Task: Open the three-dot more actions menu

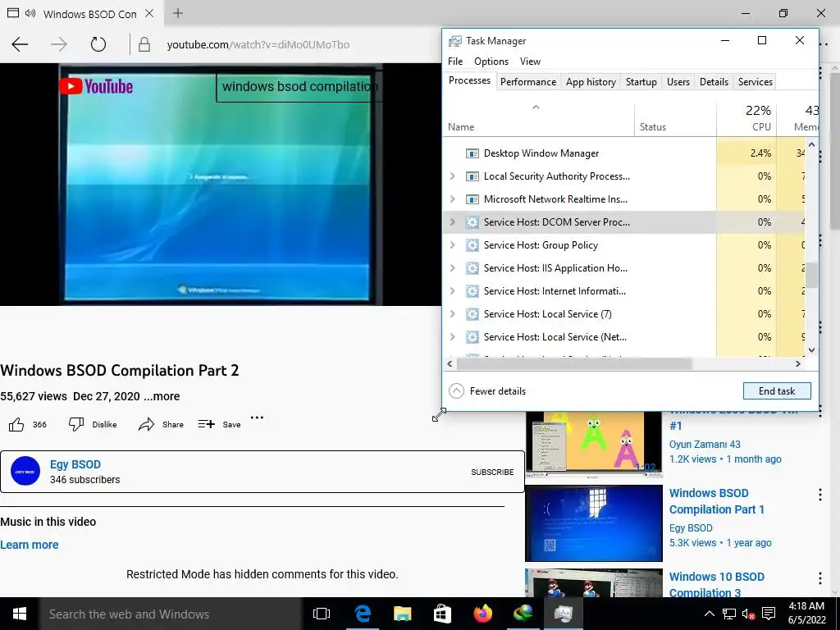Action: click(257, 418)
